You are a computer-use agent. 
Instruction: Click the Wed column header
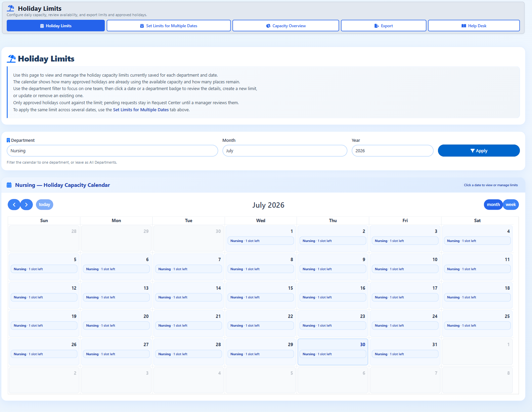coord(261,220)
